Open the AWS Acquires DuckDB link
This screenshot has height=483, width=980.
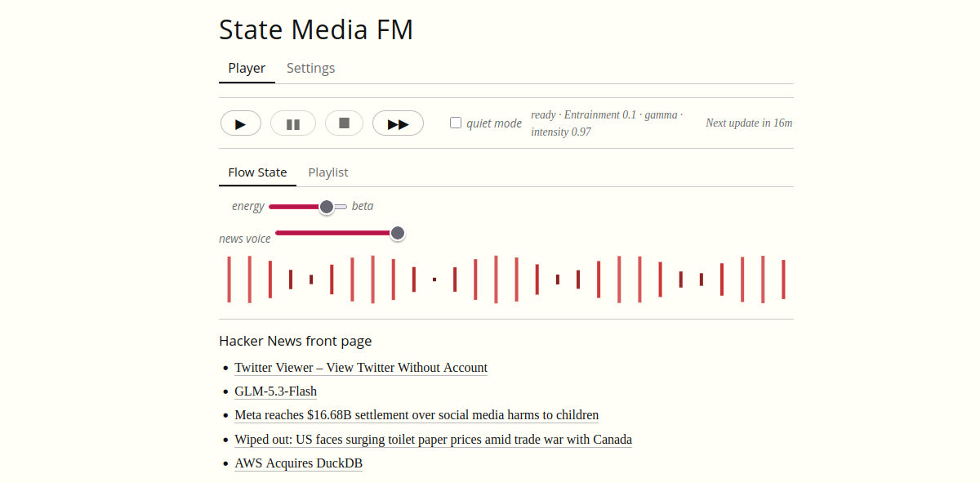[298, 463]
